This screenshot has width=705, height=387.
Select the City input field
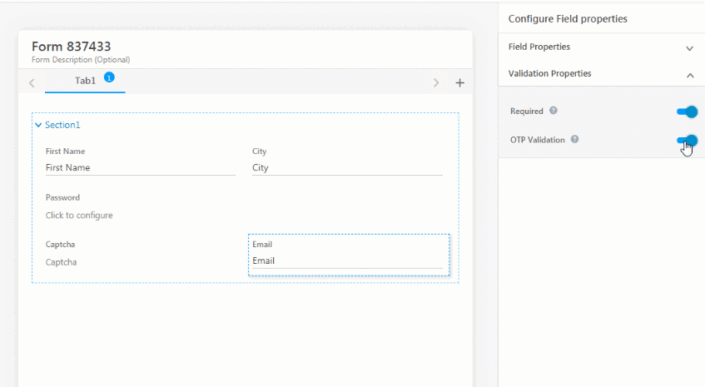pyautogui.click(x=347, y=168)
